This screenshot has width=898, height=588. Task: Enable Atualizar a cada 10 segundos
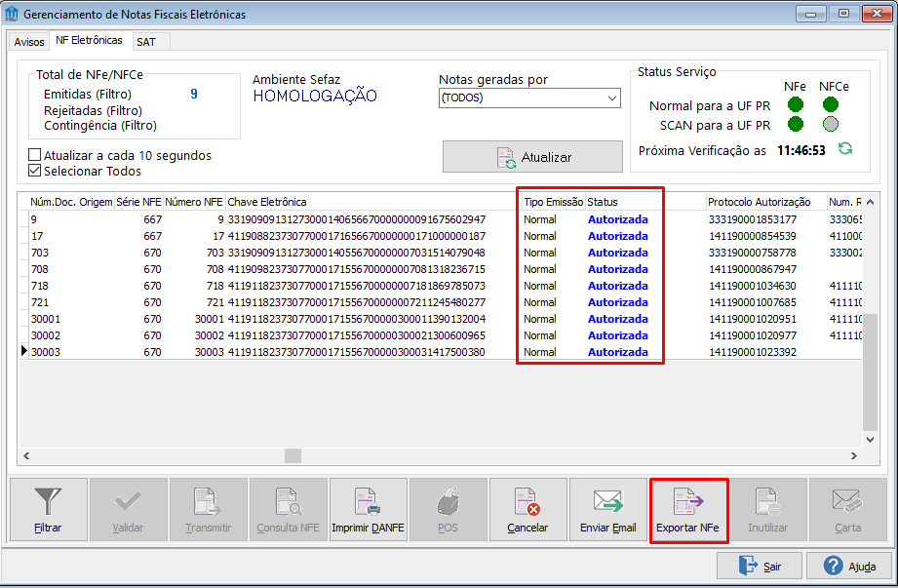35,155
